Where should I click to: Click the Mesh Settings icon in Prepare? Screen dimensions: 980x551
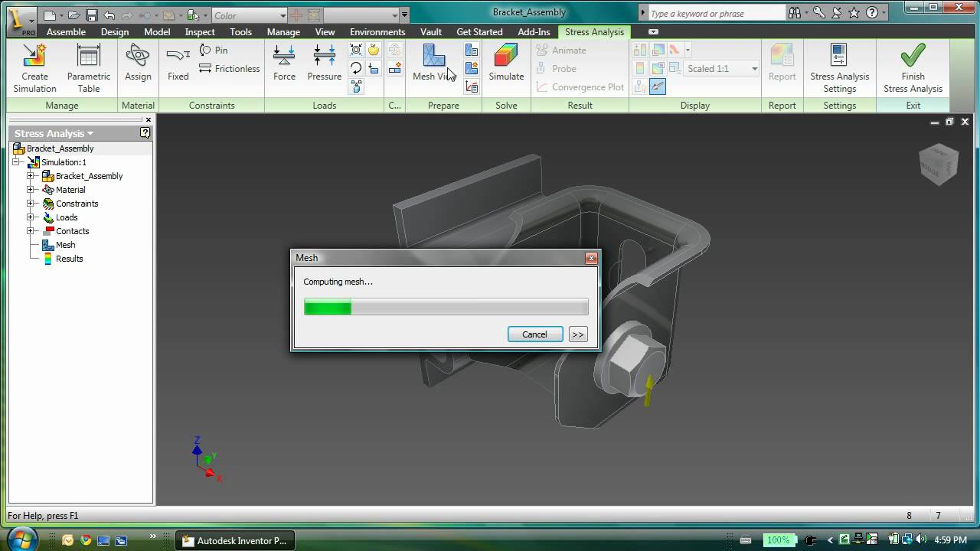(x=472, y=51)
